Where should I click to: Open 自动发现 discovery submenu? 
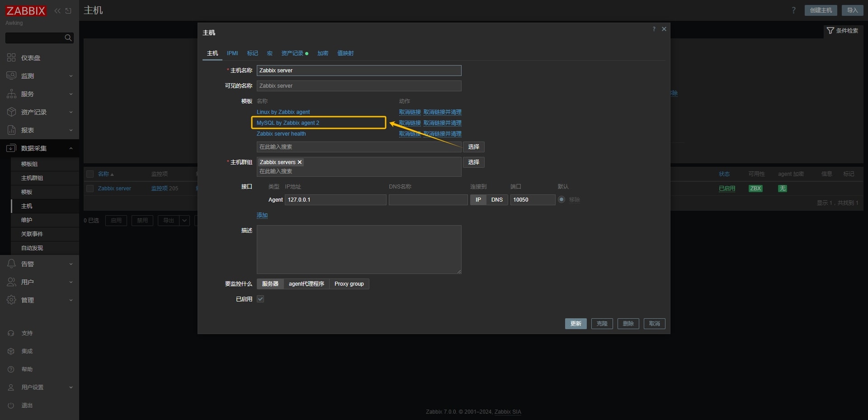pos(45,248)
